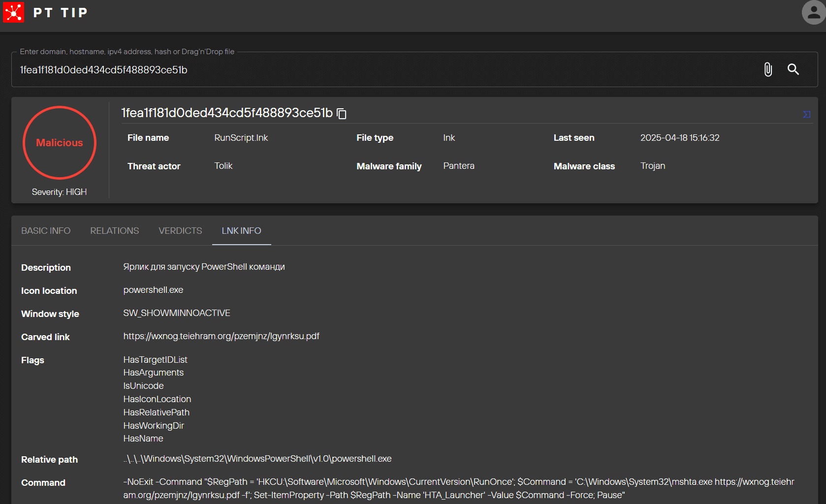Copy the hash with the clipboard icon
Screen dimensions: 826x504
click(342, 114)
